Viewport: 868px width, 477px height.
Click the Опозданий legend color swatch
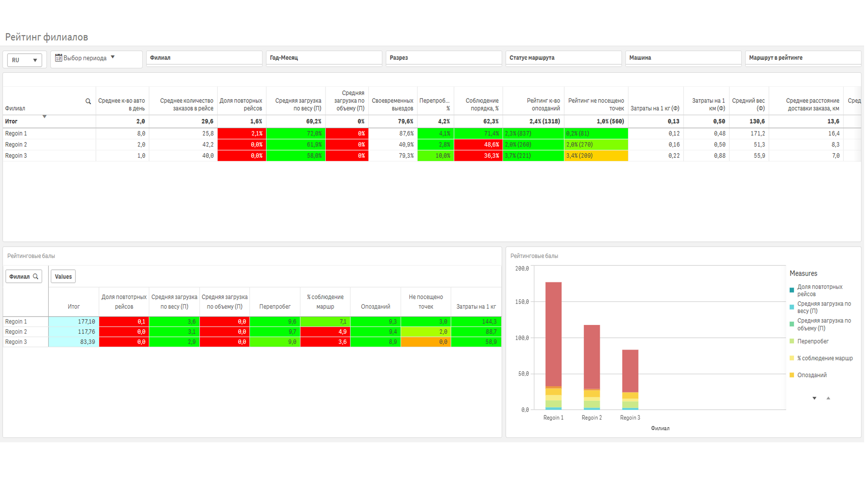(792, 375)
